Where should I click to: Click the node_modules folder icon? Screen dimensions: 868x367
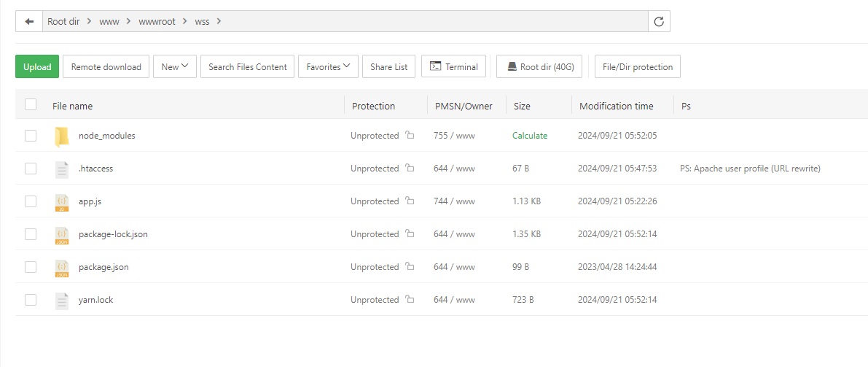[x=62, y=136]
